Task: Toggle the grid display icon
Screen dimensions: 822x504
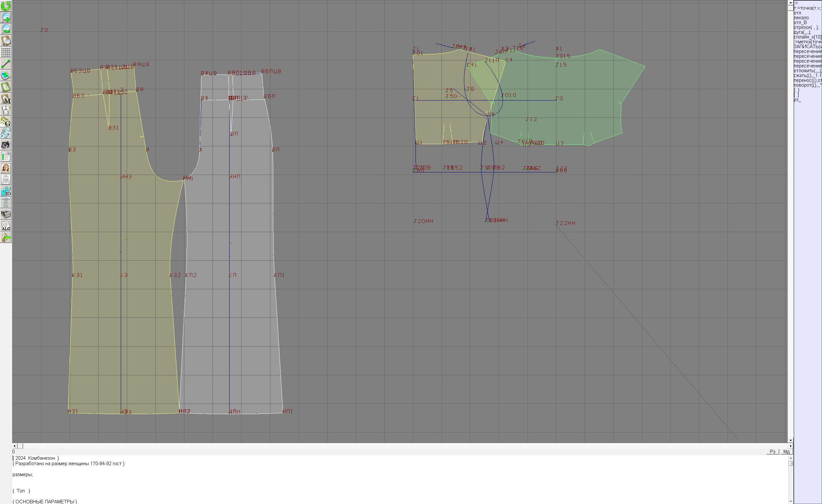Action: 6,52
